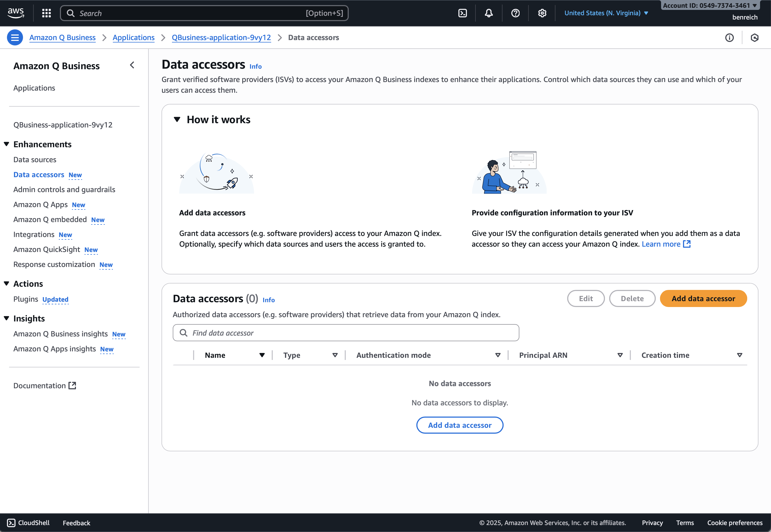
Task: Click the hexagon icon next to the info panel icon
Action: click(755, 38)
